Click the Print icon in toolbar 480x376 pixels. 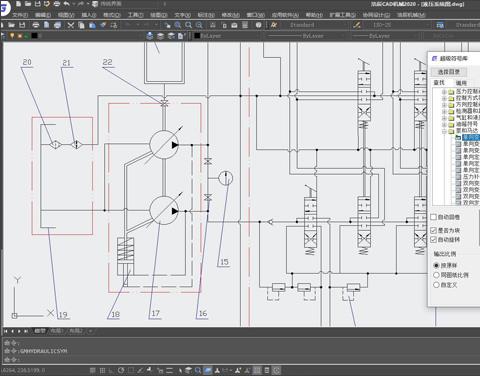[x=36, y=25]
